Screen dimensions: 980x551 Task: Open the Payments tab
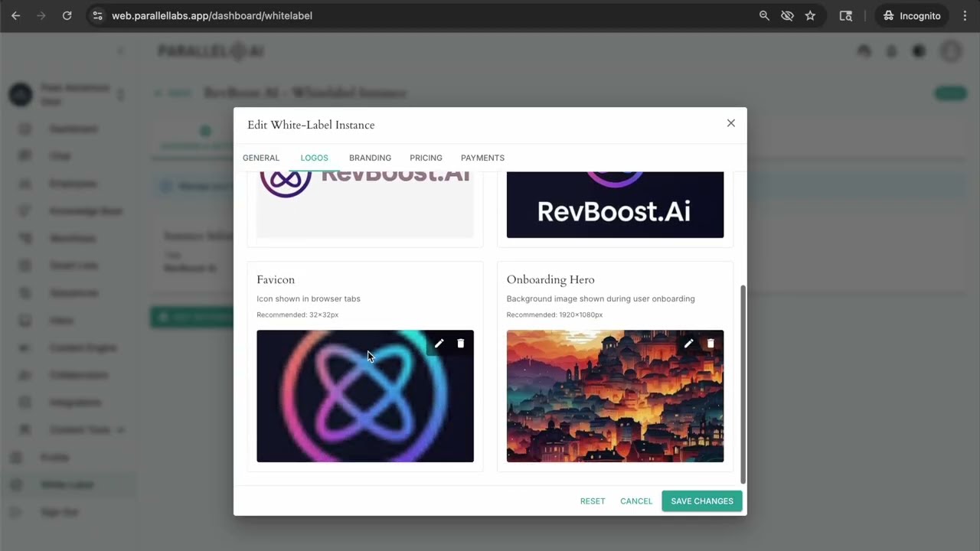(482, 158)
